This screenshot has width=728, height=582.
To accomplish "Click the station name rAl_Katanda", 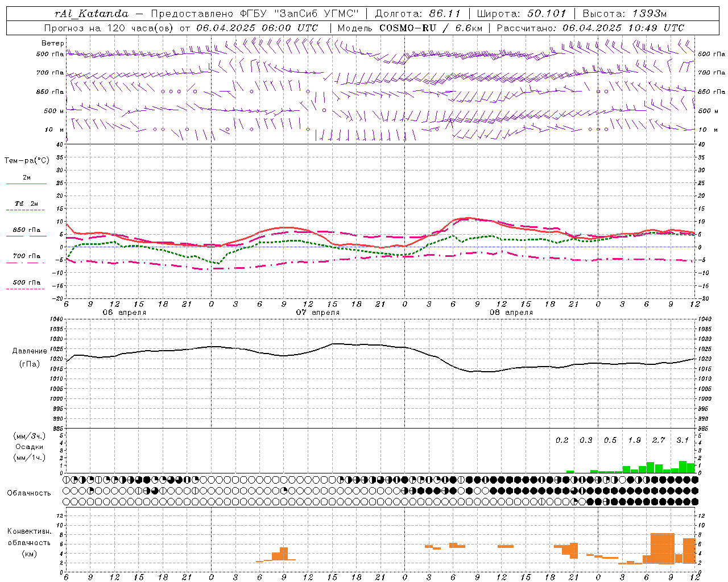I will pos(91,14).
